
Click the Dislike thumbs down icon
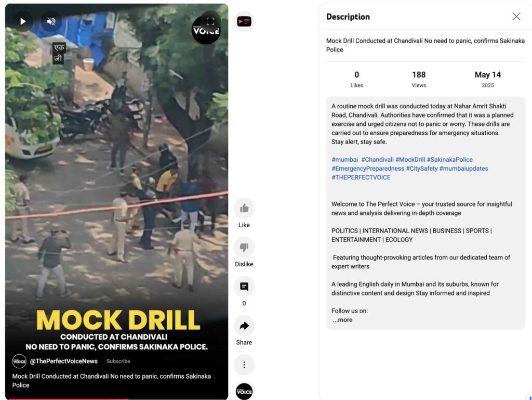(x=244, y=247)
